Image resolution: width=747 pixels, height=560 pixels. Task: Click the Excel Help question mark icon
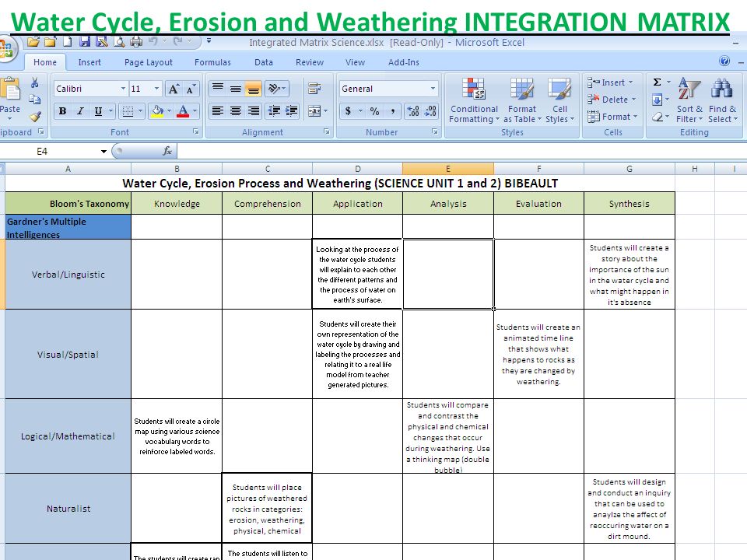click(x=724, y=61)
